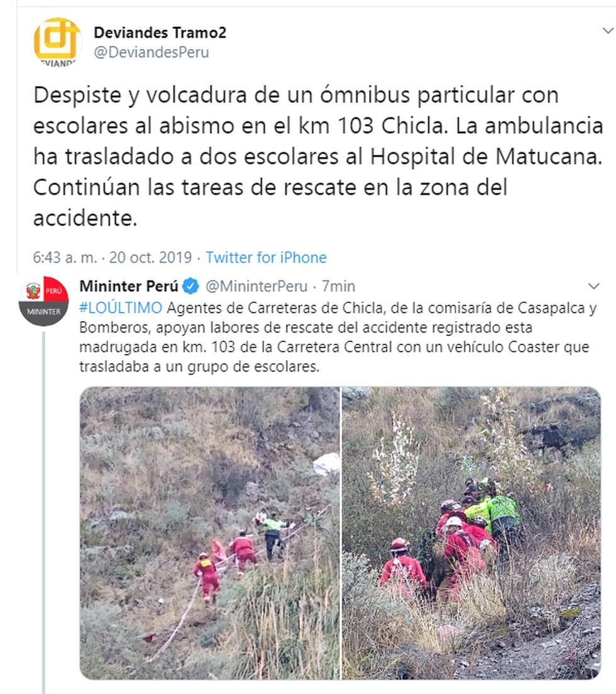Click the 7min timestamp
Viewport: 616px width, 694px height.
click(338, 287)
